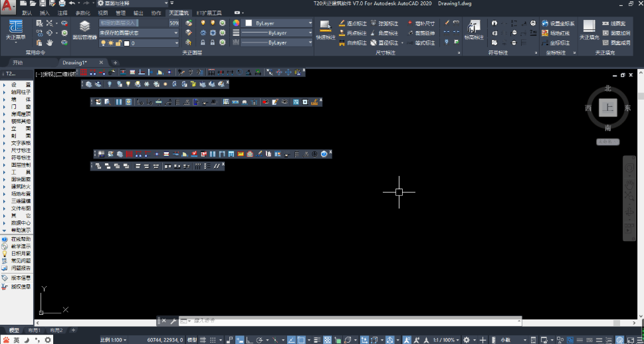
Task: Click 日积月累 tips link
Action: pyautogui.click(x=17, y=254)
